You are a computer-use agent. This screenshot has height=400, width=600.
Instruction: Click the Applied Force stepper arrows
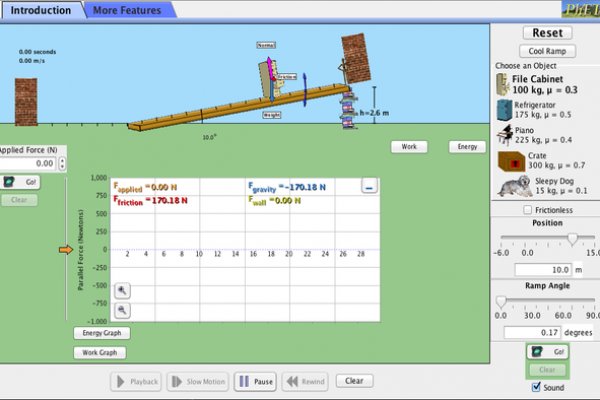coord(63,163)
